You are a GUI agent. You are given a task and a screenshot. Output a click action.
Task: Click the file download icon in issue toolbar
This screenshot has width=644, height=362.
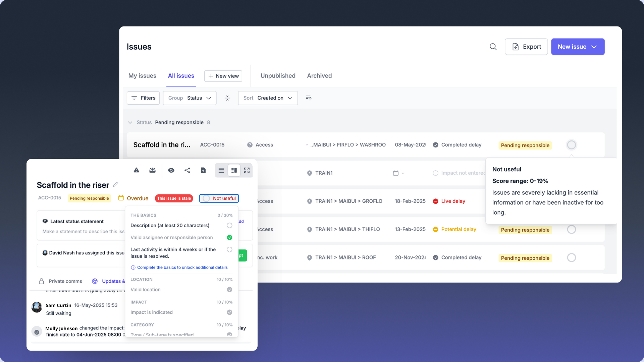(203, 170)
